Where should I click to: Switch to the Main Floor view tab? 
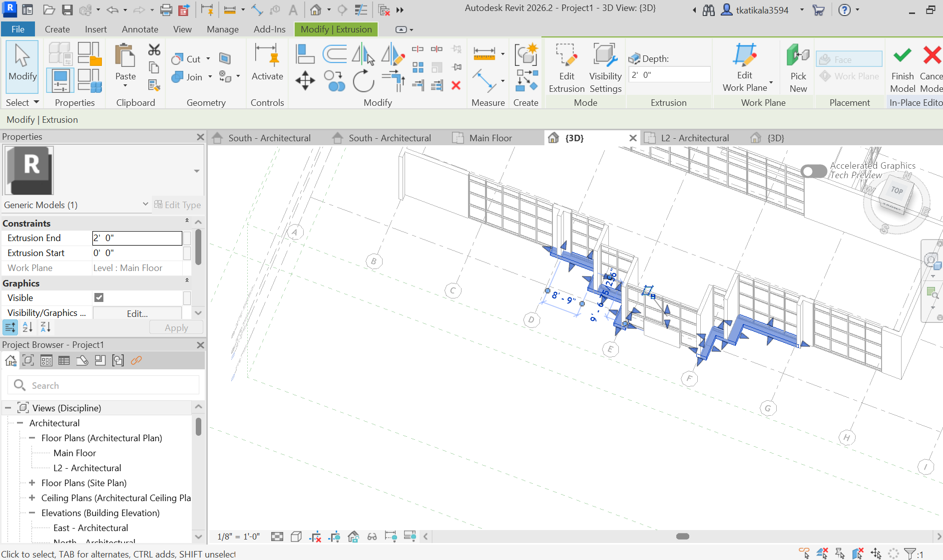(490, 138)
